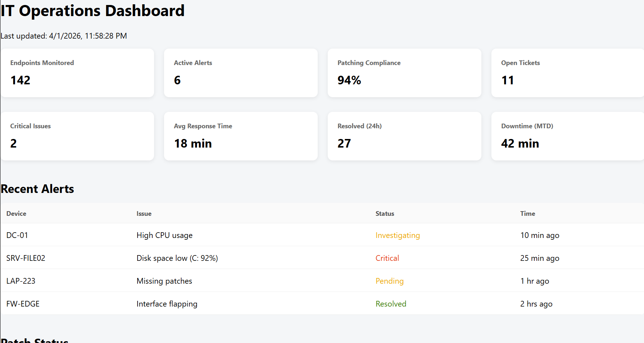Open the SRV-FILE02 disk space alert
644x343 pixels.
pyautogui.click(x=177, y=258)
